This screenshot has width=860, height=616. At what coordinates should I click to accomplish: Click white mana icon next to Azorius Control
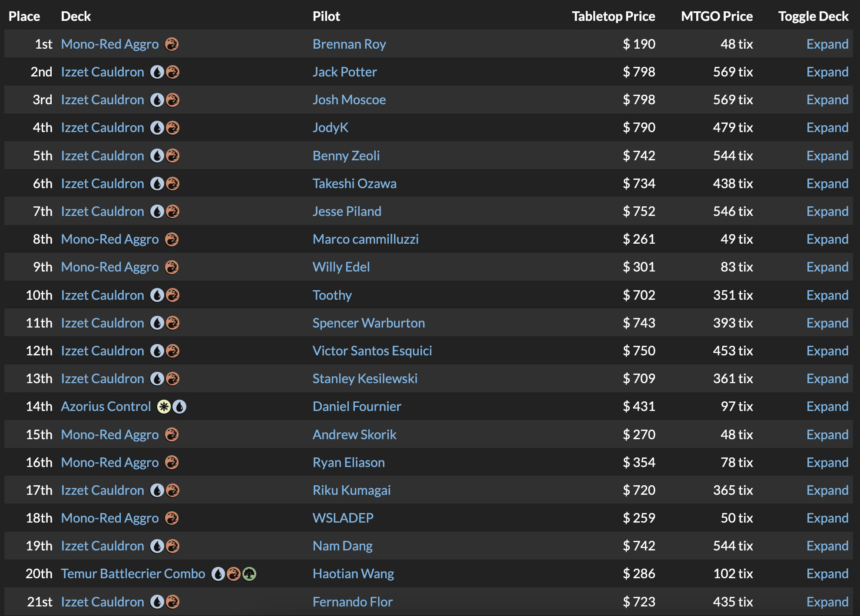click(x=164, y=407)
